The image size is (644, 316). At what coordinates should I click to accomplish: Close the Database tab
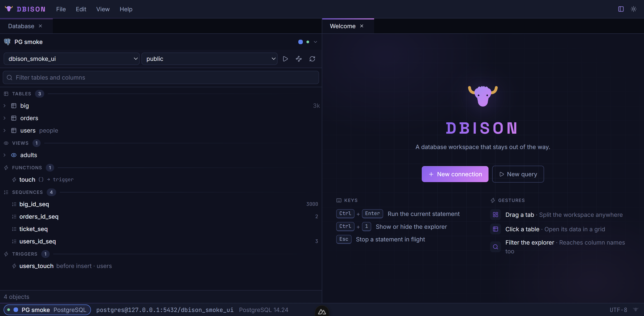point(40,26)
